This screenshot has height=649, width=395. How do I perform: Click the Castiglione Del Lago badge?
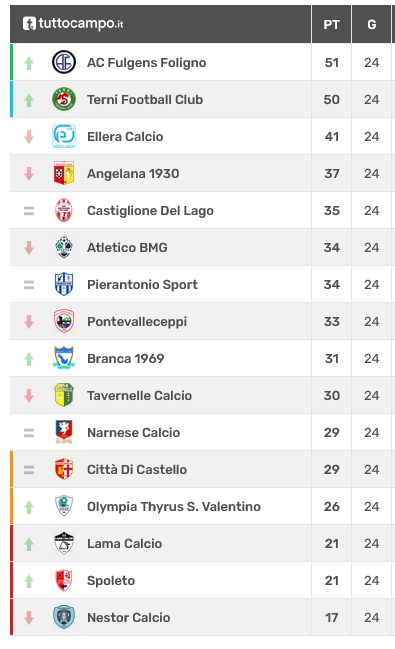[x=64, y=210]
